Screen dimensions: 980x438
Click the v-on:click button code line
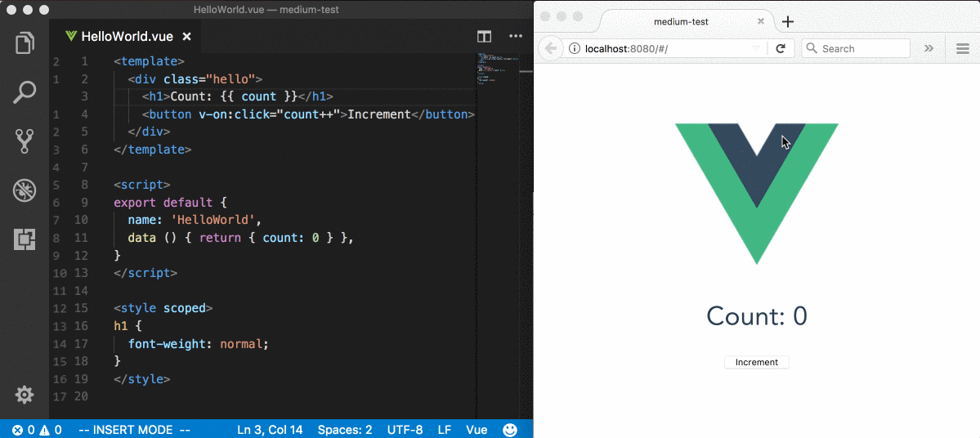point(308,115)
